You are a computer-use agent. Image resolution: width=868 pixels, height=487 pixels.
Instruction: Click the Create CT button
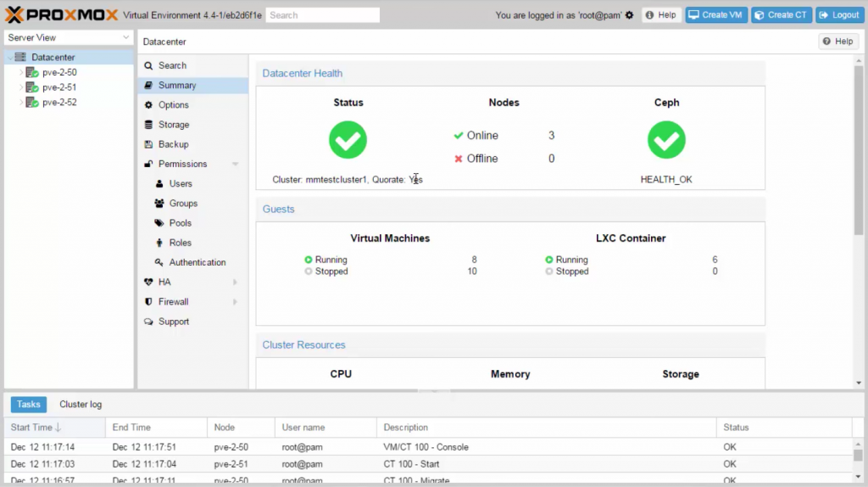coord(782,15)
